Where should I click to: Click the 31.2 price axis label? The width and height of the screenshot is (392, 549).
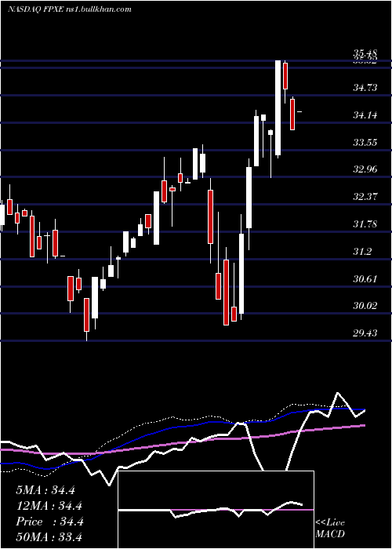[x=362, y=252]
